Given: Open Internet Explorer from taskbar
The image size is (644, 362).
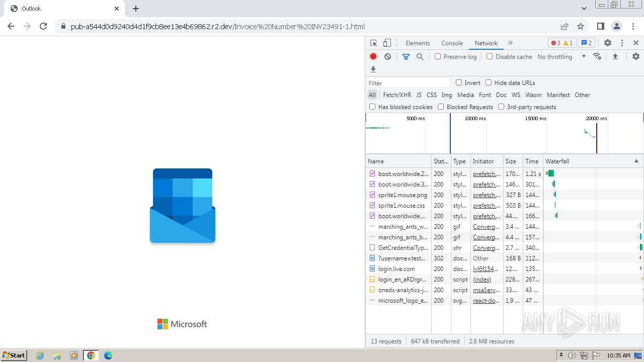Looking at the screenshot, I should tap(40, 355).
